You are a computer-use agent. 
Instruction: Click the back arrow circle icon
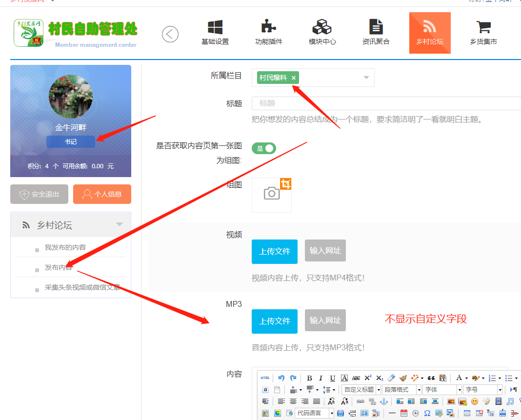tap(170, 34)
